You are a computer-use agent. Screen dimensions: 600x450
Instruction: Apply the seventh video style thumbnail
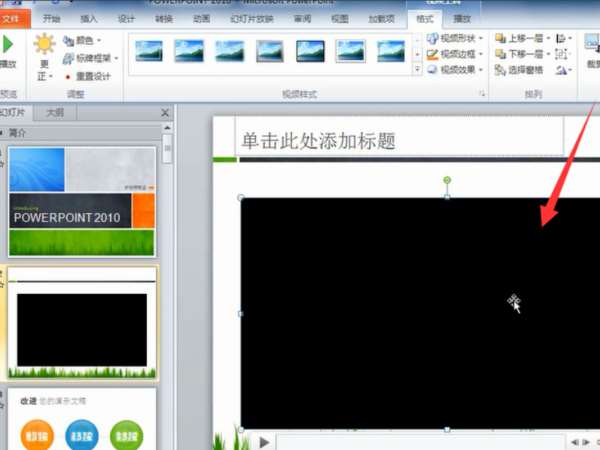[x=391, y=51]
